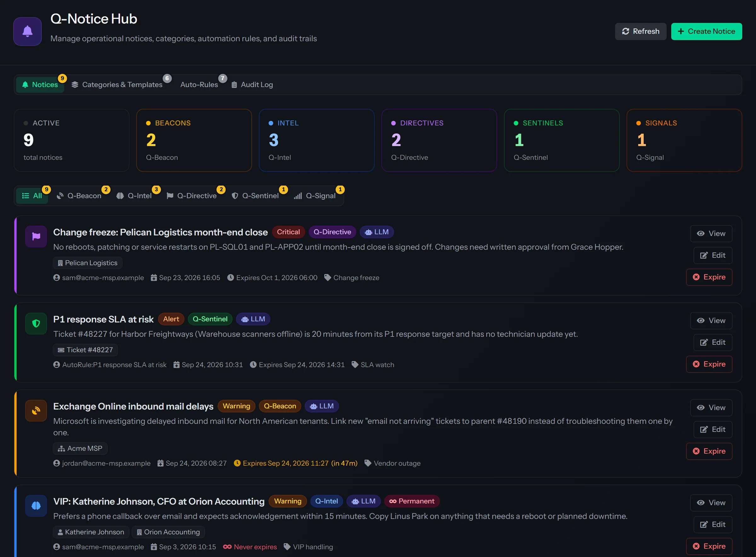Viewport: 756px width, 557px height.
Task: Click the Ticket #48227 chip
Action: coord(85,350)
